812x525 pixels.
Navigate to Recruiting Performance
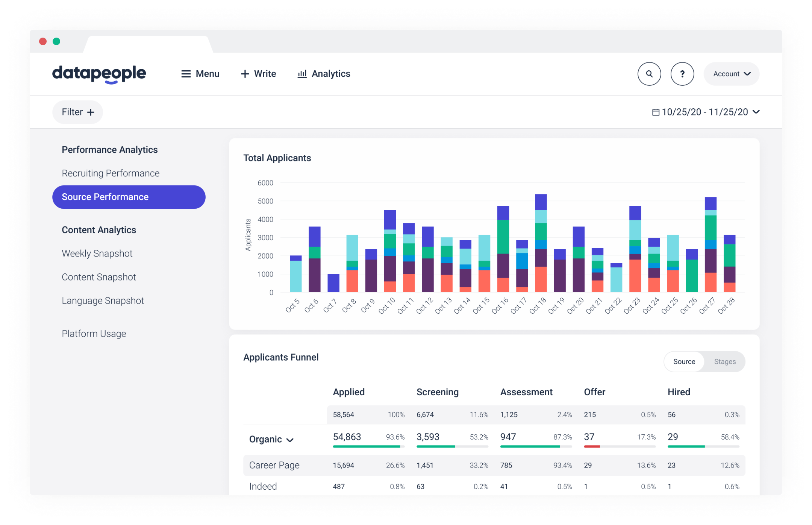[x=110, y=173]
